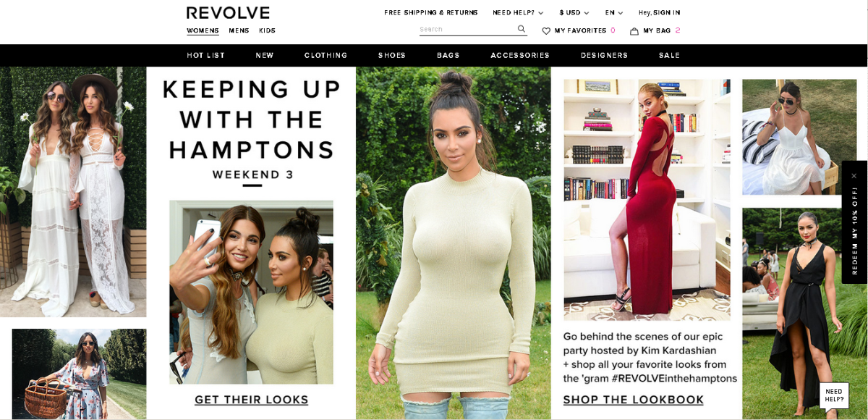
Task: Open the Clothing menu
Action: (x=325, y=56)
